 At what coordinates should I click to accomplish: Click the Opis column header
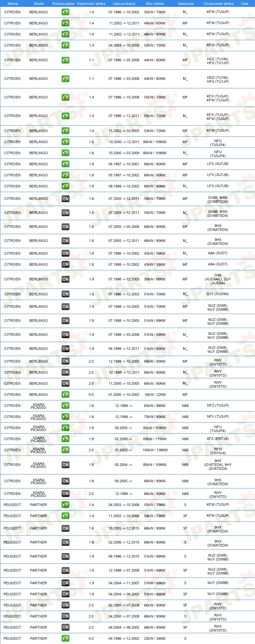click(x=245, y=4)
